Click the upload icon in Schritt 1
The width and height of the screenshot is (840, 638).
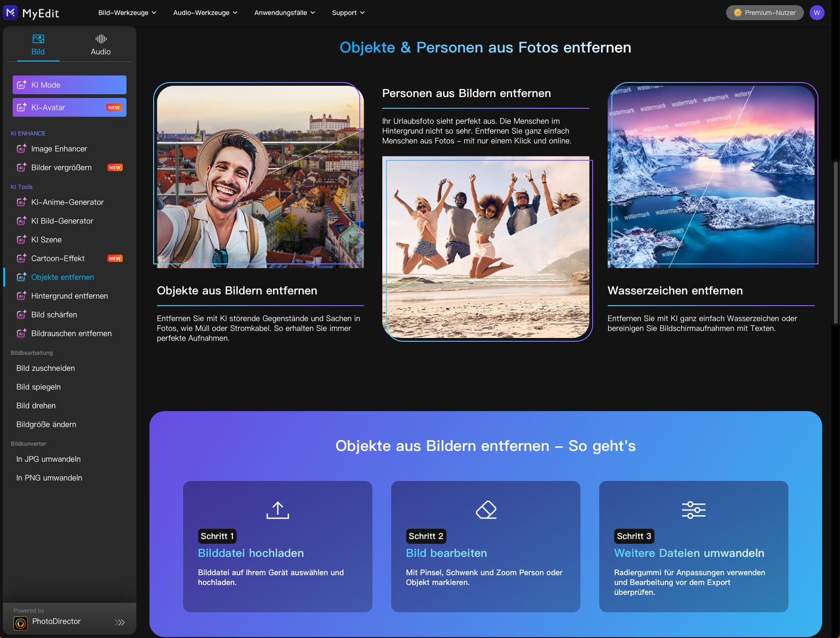tap(277, 510)
